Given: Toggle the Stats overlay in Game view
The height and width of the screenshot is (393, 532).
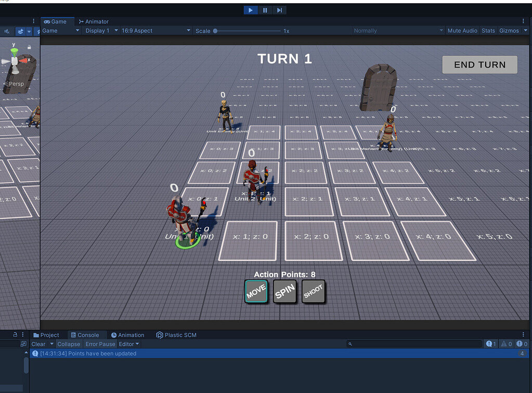Looking at the screenshot, I should [488, 31].
